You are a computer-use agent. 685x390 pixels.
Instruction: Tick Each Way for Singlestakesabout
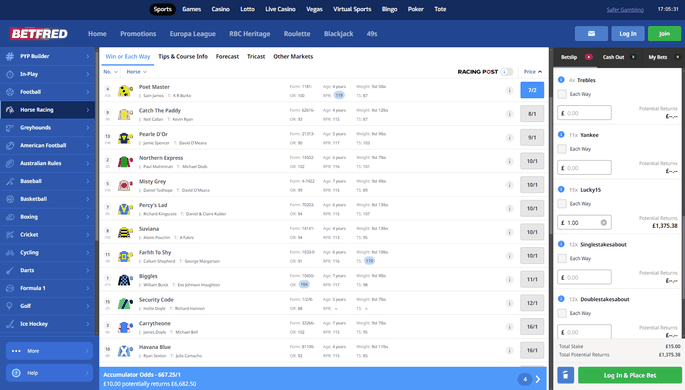pos(562,259)
